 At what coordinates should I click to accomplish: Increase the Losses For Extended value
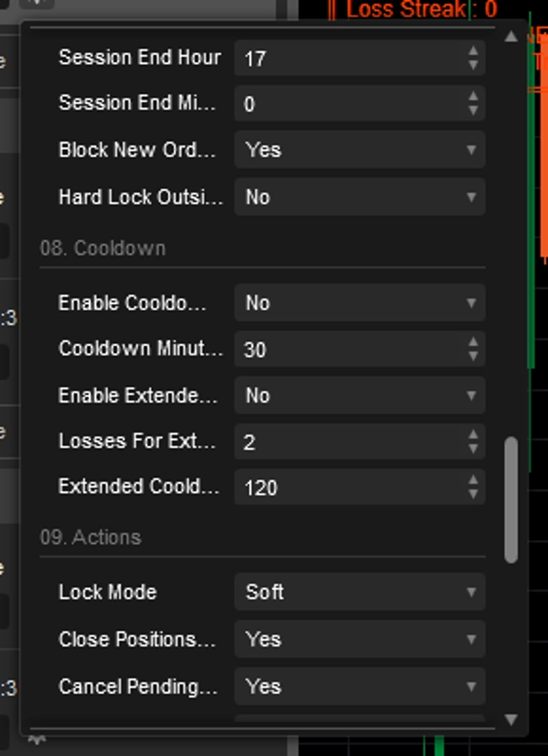click(473, 436)
